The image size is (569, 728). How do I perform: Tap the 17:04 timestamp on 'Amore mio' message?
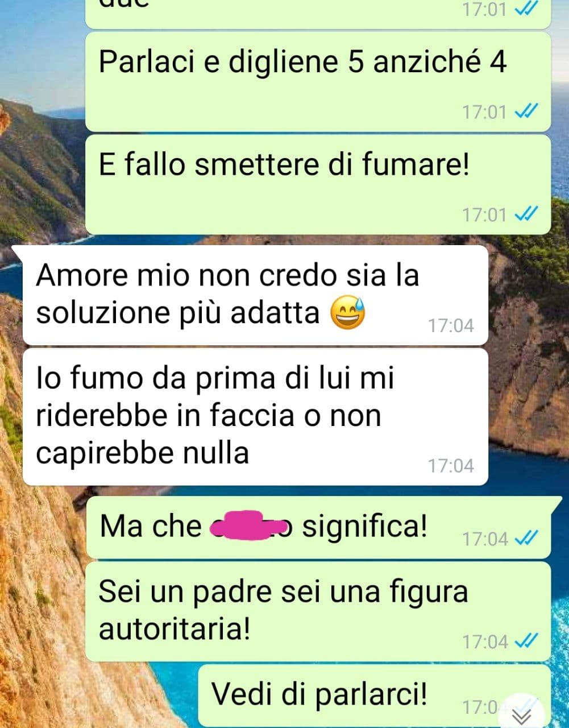coord(451,325)
